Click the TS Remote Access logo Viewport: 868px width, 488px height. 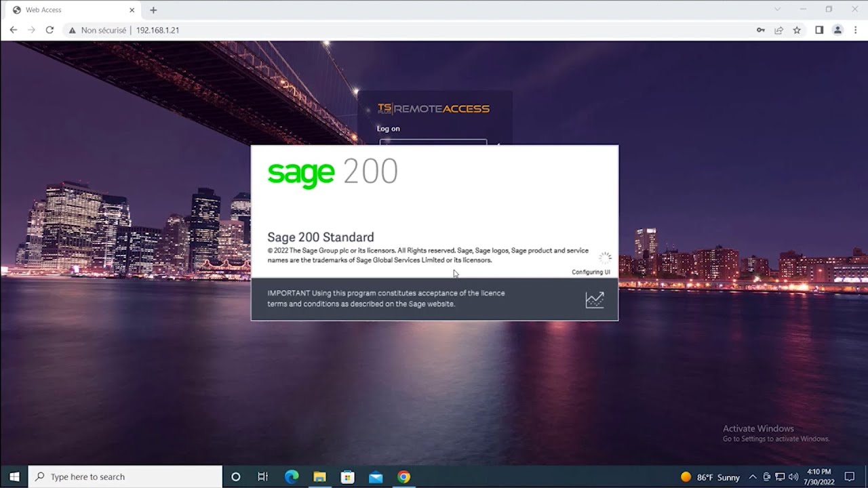click(x=433, y=108)
